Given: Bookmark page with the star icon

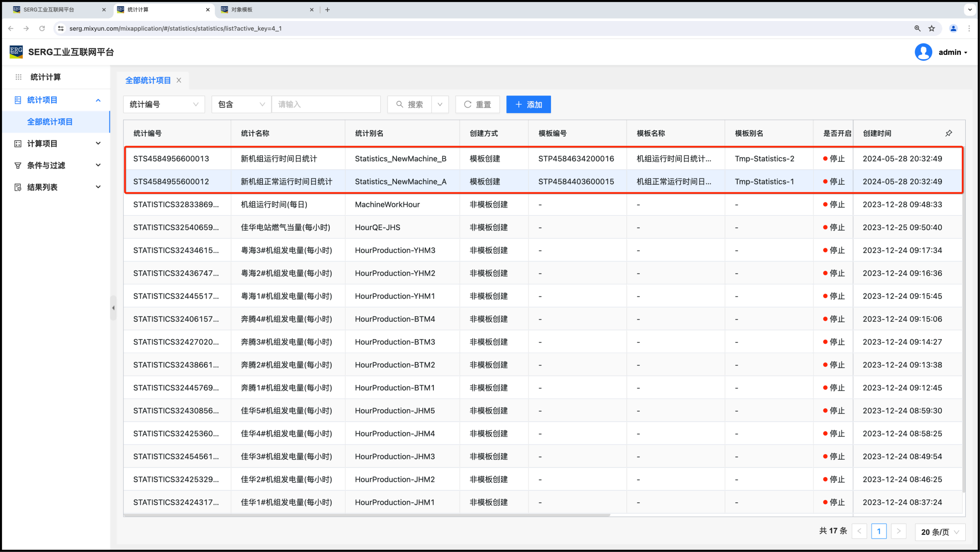Looking at the screenshot, I should tap(932, 29).
